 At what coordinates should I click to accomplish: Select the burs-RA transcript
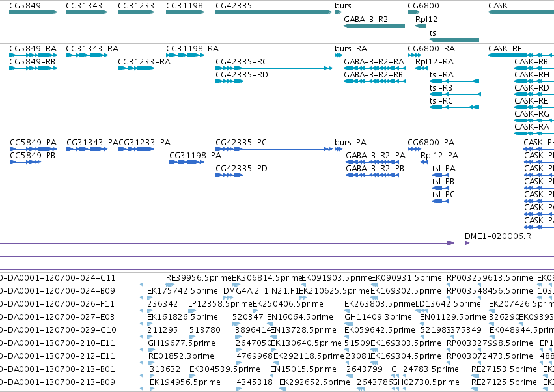(351, 48)
